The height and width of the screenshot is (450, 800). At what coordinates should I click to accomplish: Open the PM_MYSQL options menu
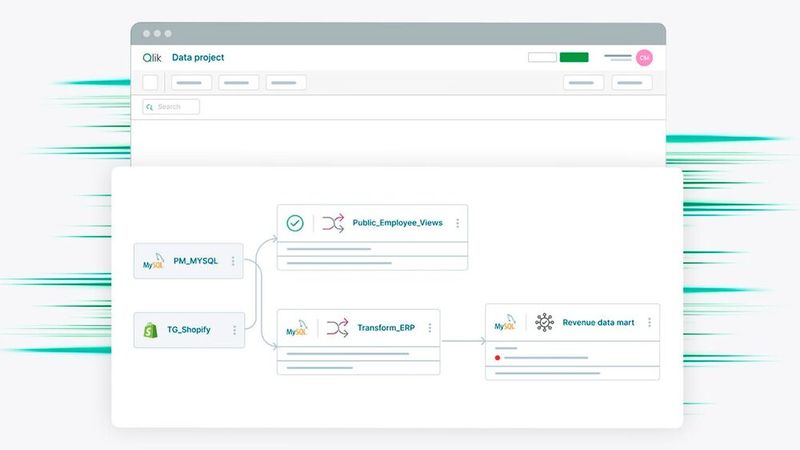pyautogui.click(x=233, y=261)
